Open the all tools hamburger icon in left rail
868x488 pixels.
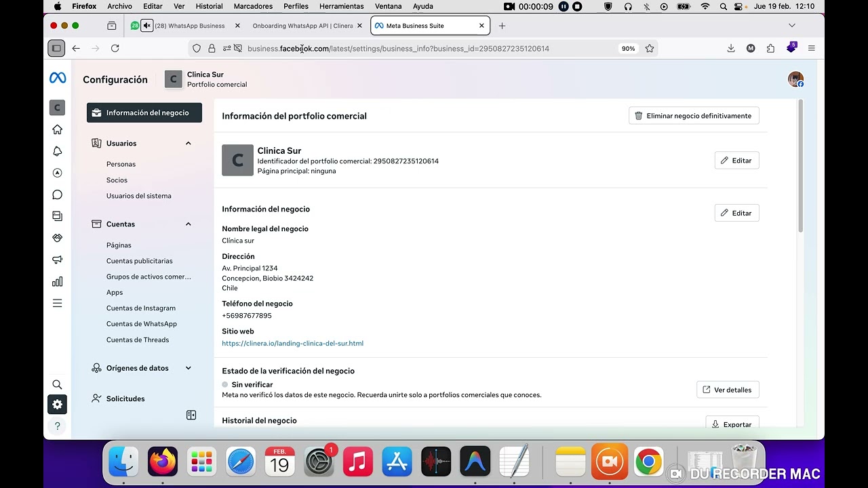pyautogui.click(x=58, y=303)
